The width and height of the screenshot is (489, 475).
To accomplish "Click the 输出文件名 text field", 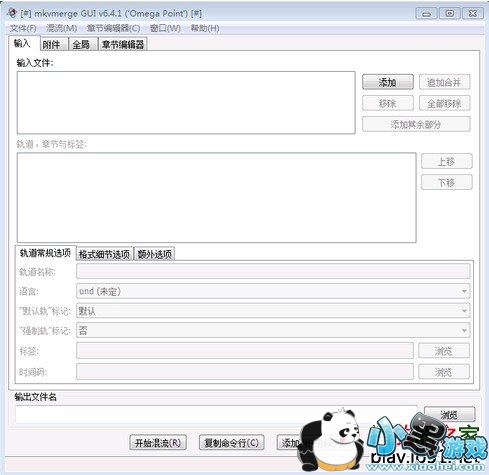I will [x=216, y=414].
